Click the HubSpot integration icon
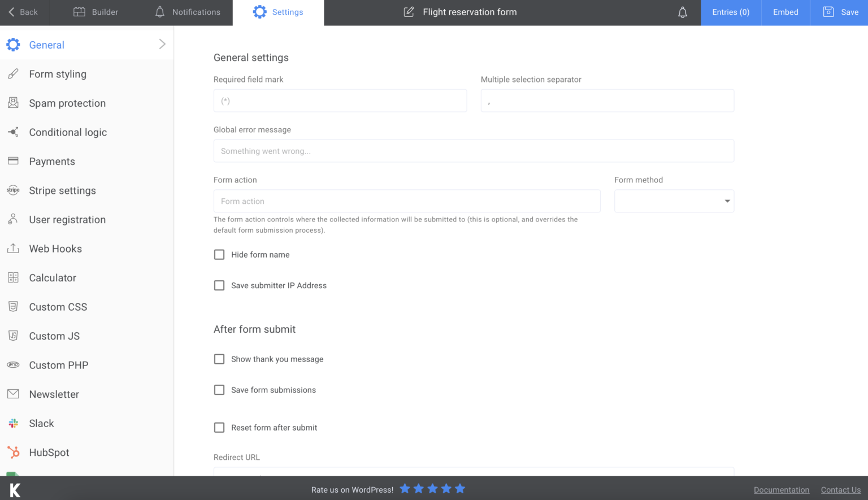 pos(13,452)
